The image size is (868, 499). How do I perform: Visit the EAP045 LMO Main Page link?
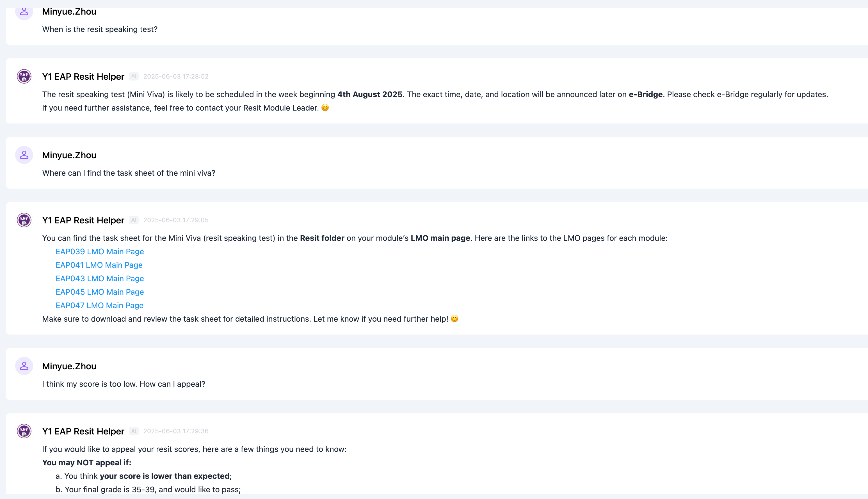pyautogui.click(x=99, y=292)
